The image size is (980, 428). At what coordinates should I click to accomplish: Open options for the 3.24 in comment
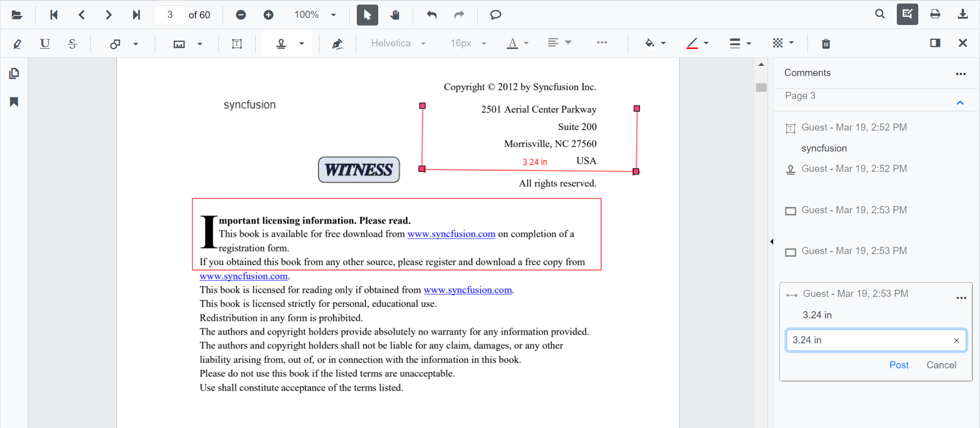coord(961,298)
